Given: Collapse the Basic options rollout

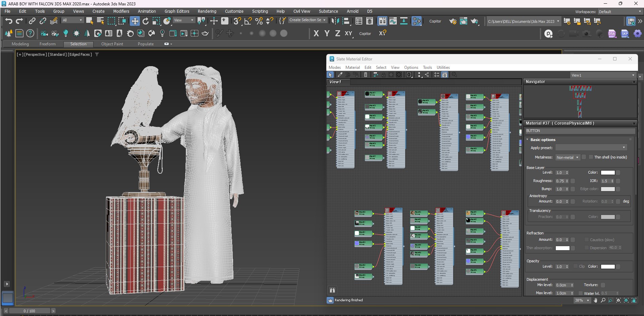Looking at the screenshot, I should point(528,140).
